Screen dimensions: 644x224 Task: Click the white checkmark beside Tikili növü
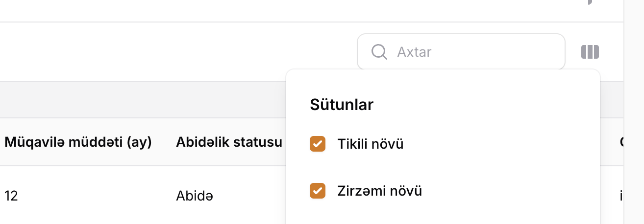click(x=318, y=144)
